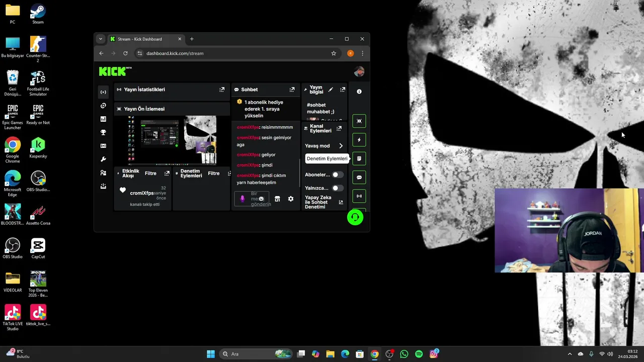Screen dimensions: 644x362
Task: Toggle the broadcast signal widget button
Action: [359, 196]
